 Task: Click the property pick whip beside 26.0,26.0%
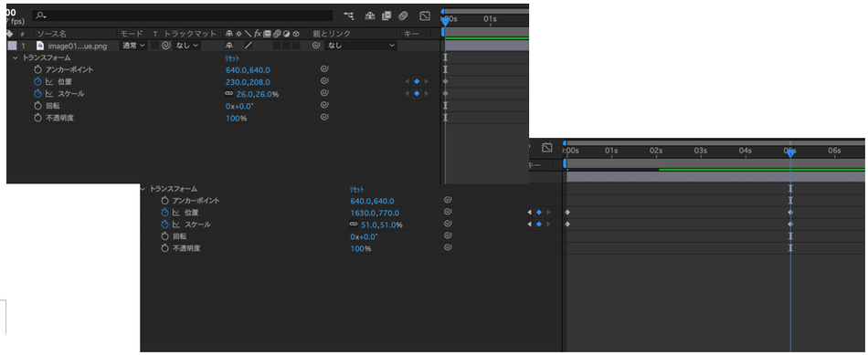click(x=325, y=93)
